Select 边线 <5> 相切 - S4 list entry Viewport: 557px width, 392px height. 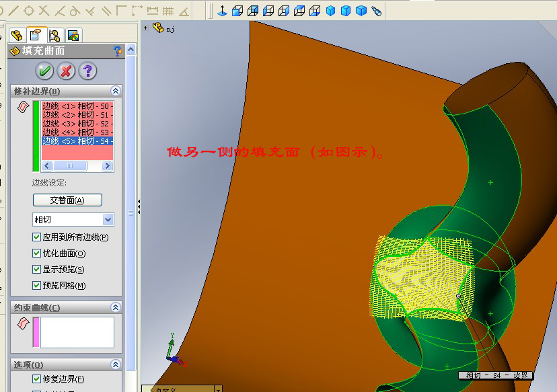(x=77, y=141)
